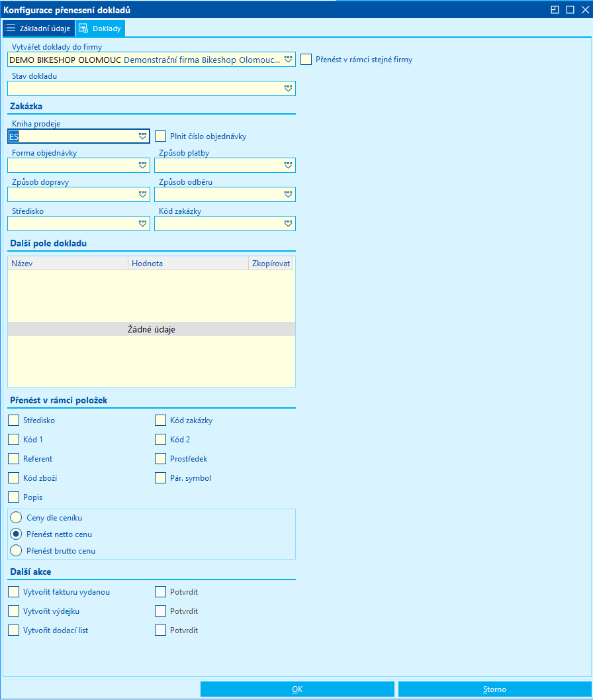Check Potvrdit next to Vytvořit fakturu vydanou

[x=161, y=591]
